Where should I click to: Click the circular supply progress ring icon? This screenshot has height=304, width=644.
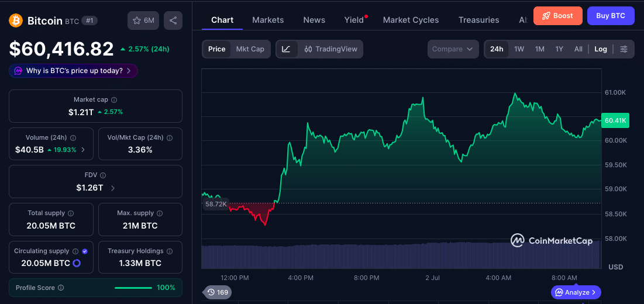[x=77, y=263]
